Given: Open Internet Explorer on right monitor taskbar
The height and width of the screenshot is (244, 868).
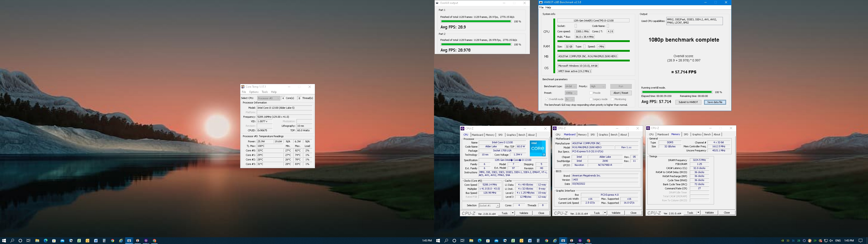Looking at the screenshot, I should pos(555,241).
